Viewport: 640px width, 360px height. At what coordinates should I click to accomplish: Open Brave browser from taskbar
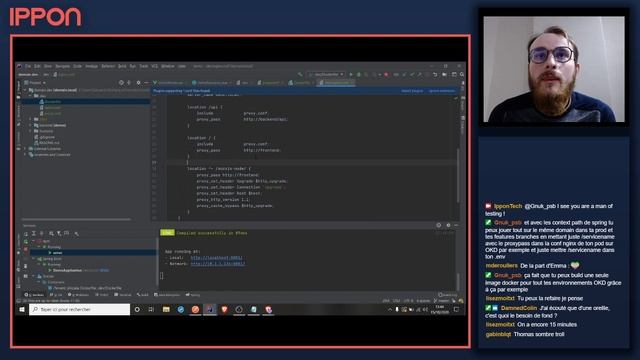point(224,310)
